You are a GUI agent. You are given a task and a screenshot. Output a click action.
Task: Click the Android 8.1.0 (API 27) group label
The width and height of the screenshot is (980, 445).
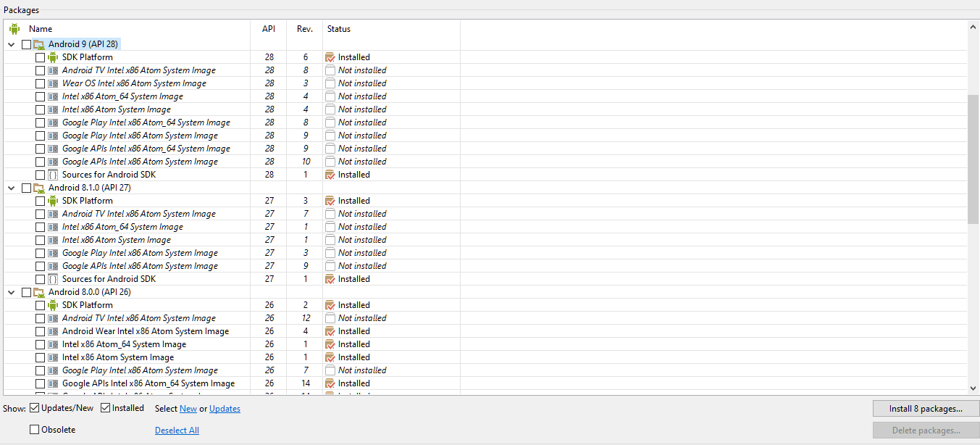(90, 188)
